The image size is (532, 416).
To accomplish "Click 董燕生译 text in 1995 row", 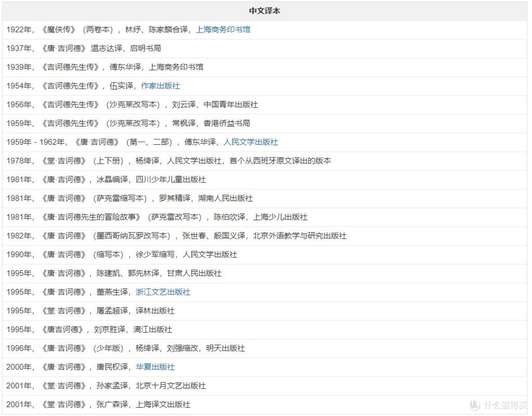I will (112, 292).
